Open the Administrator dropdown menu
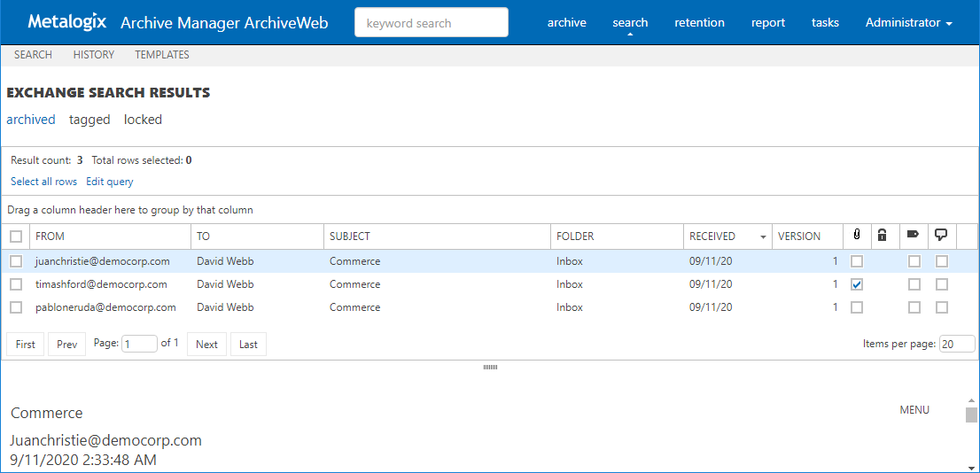 point(908,23)
